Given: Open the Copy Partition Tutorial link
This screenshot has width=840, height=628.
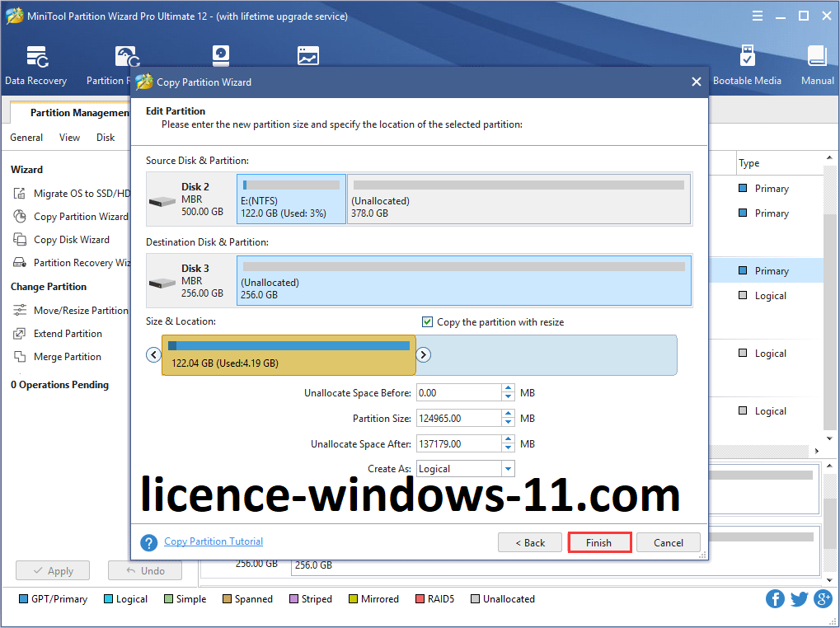Looking at the screenshot, I should point(214,541).
